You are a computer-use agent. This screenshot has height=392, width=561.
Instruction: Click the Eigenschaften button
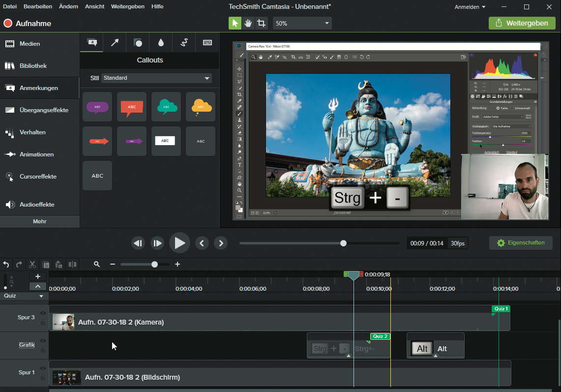pos(521,243)
